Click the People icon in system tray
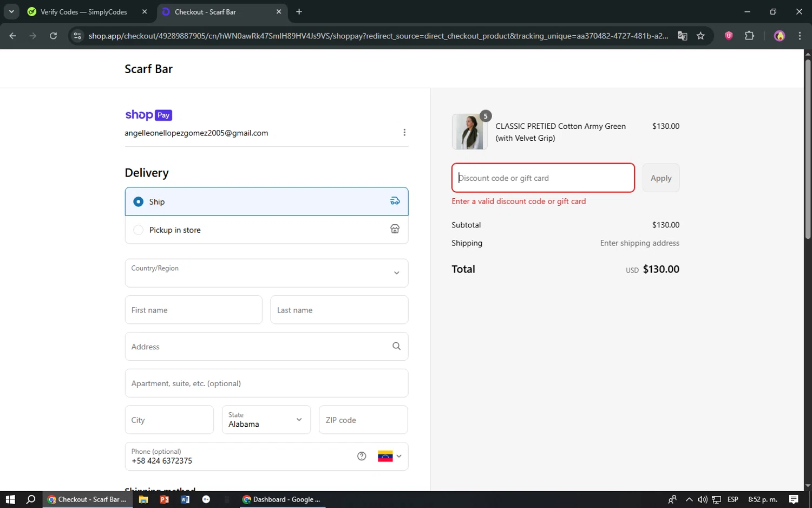 click(672, 499)
